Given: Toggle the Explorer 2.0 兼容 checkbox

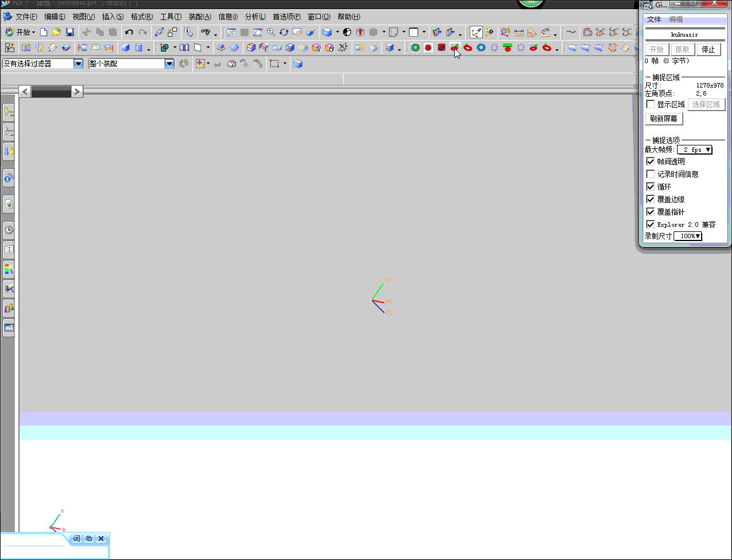Looking at the screenshot, I should click(x=651, y=224).
